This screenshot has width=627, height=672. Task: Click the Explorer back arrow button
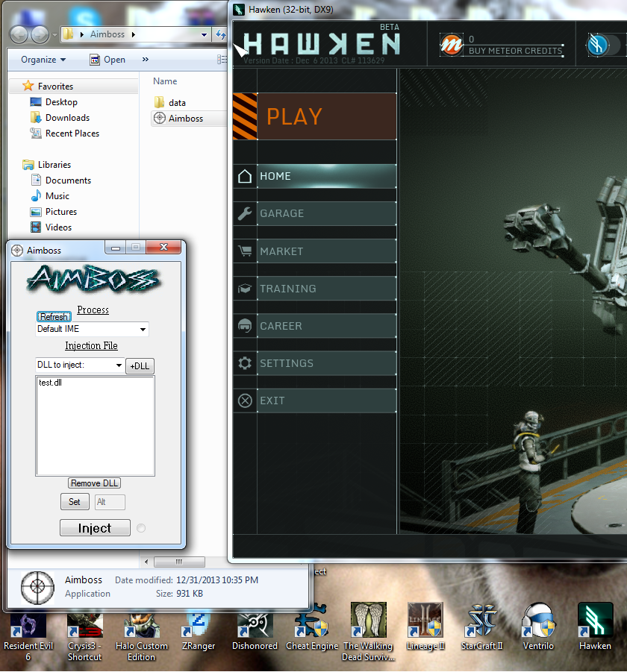[19, 34]
